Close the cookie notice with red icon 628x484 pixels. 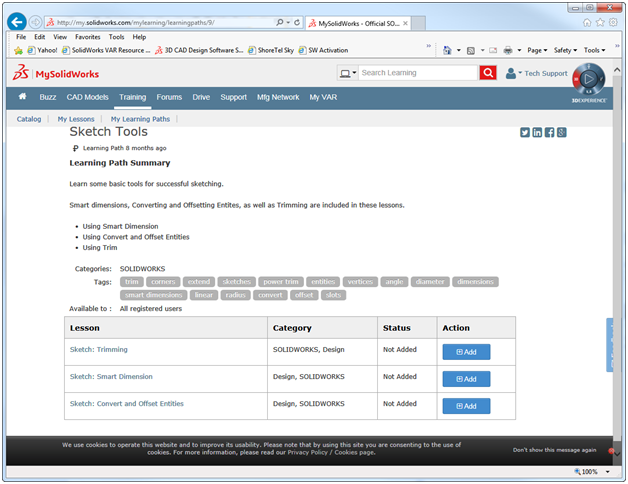(611, 451)
